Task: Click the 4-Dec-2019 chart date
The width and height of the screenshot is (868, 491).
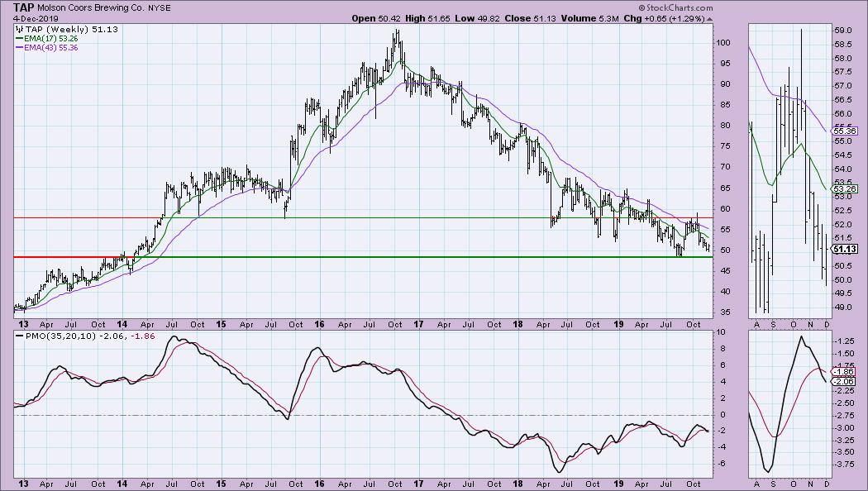Action: tap(36, 18)
